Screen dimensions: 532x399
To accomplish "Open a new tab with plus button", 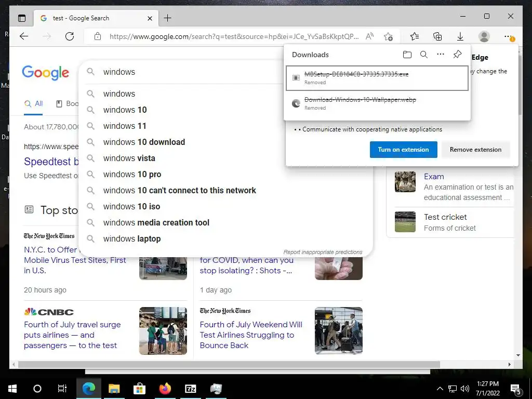I will pos(168,18).
